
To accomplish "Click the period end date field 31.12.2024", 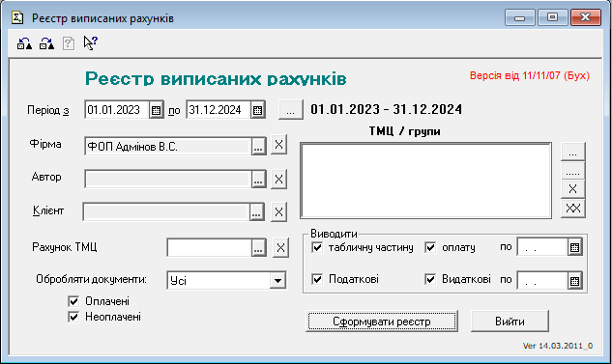I will click(219, 110).
